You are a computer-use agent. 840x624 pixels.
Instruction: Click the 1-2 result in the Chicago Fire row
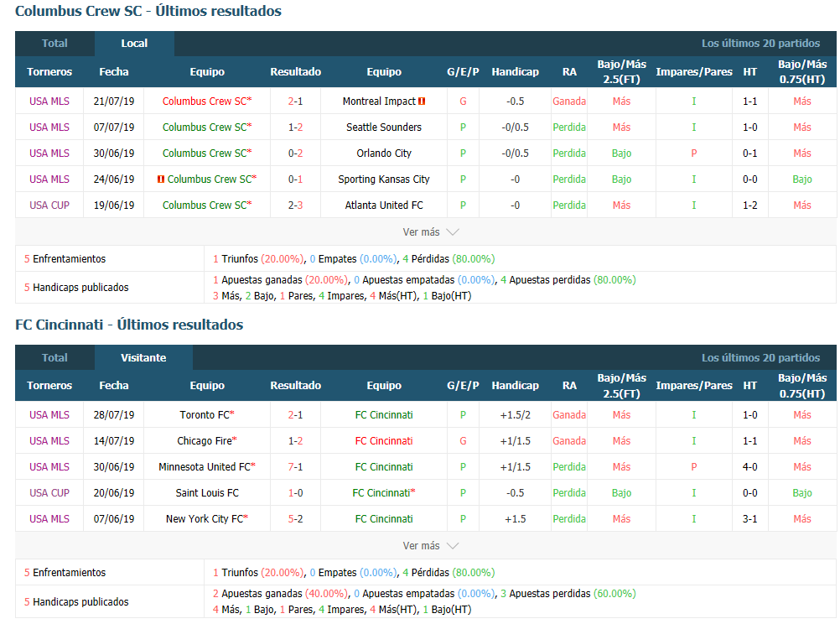(x=296, y=440)
